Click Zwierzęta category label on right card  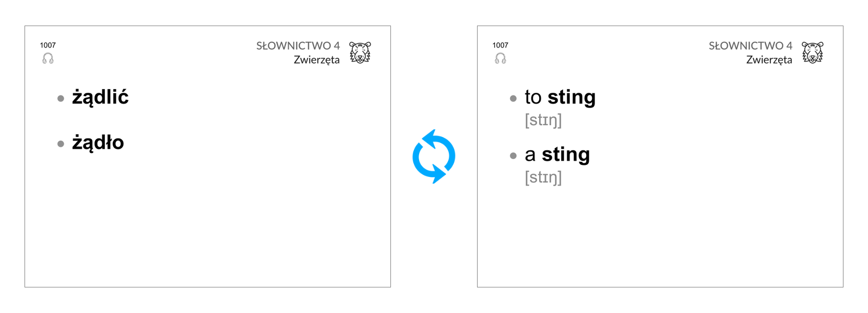point(769,60)
